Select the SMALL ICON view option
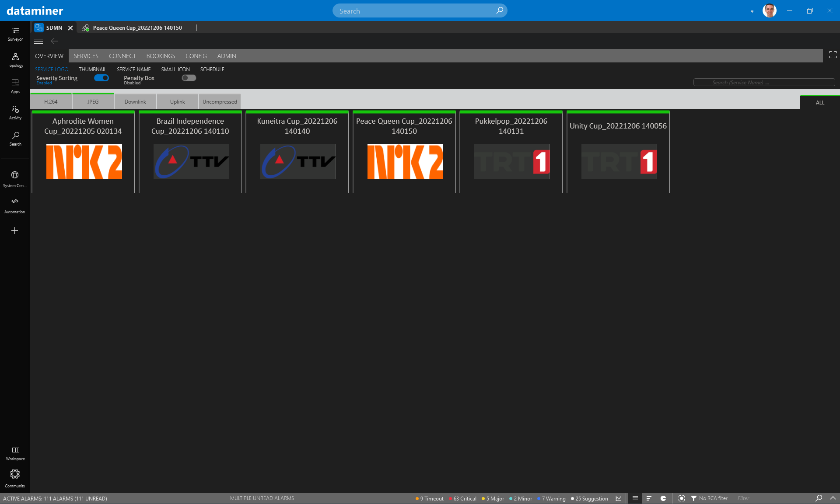 click(175, 70)
